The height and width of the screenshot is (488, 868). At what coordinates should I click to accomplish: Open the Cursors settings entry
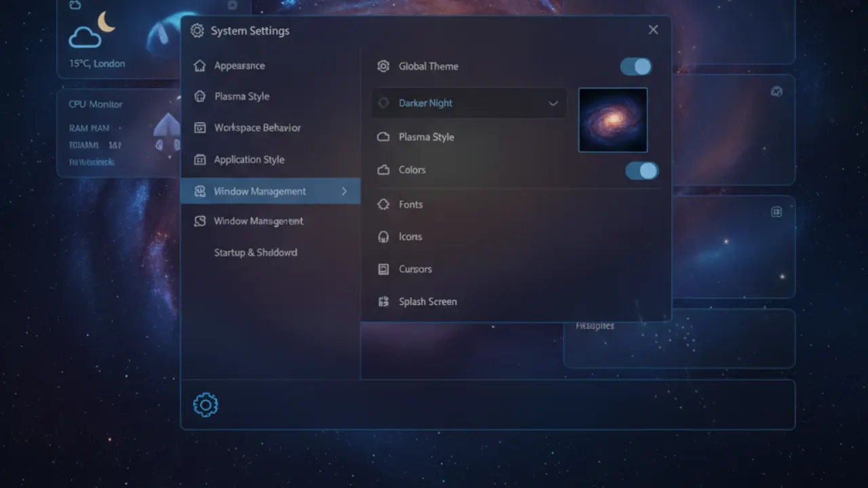415,269
